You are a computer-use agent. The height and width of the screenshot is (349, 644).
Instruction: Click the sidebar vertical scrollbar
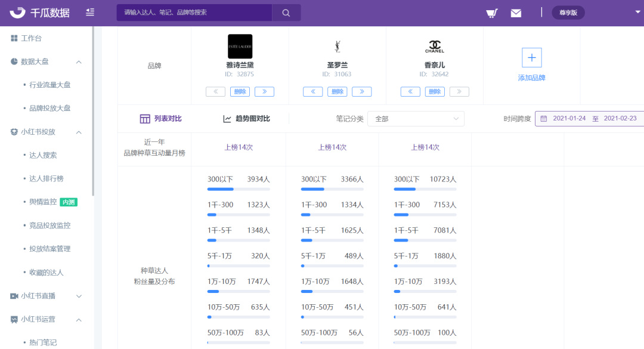93,111
